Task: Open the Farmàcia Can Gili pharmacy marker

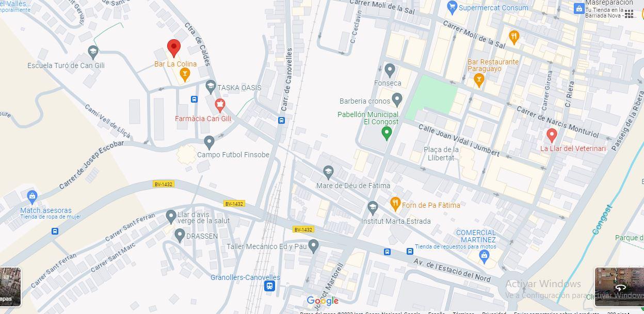Action: click(x=220, y=106)
